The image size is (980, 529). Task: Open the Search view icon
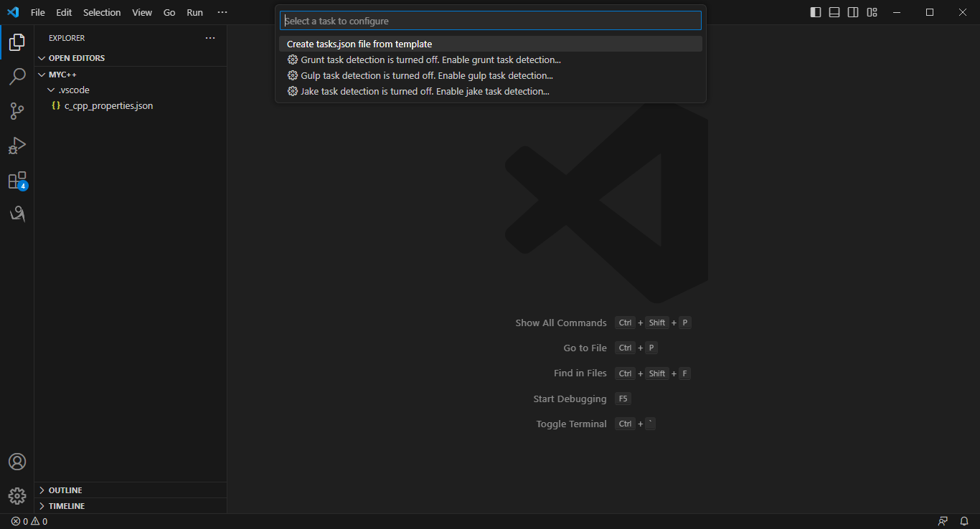pyautogui.click(x=17, y=77)
